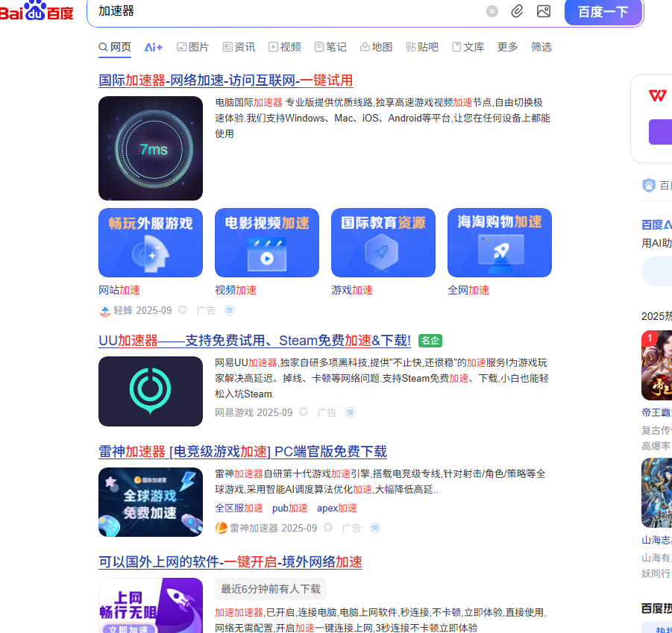
Task: Click the 雷神加速器 favicon in result footer
Action: pos(222,528)
